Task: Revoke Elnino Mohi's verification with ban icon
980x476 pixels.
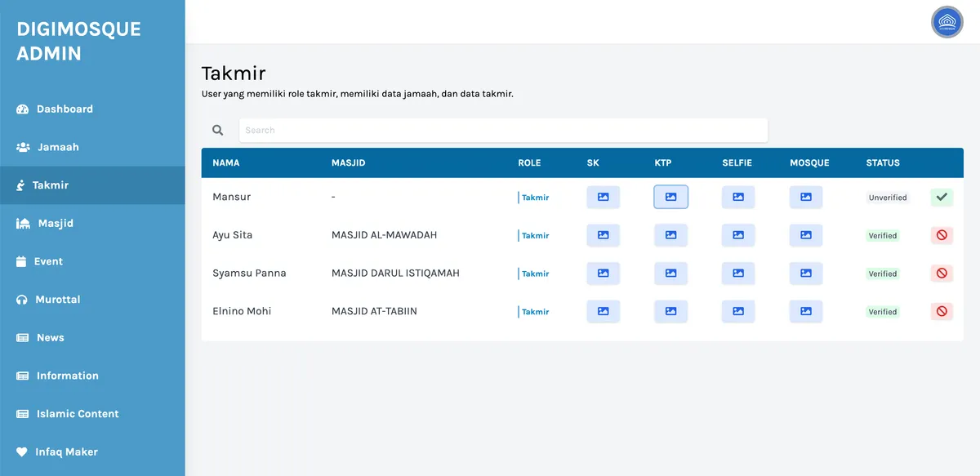Action: tap(942, 311)
